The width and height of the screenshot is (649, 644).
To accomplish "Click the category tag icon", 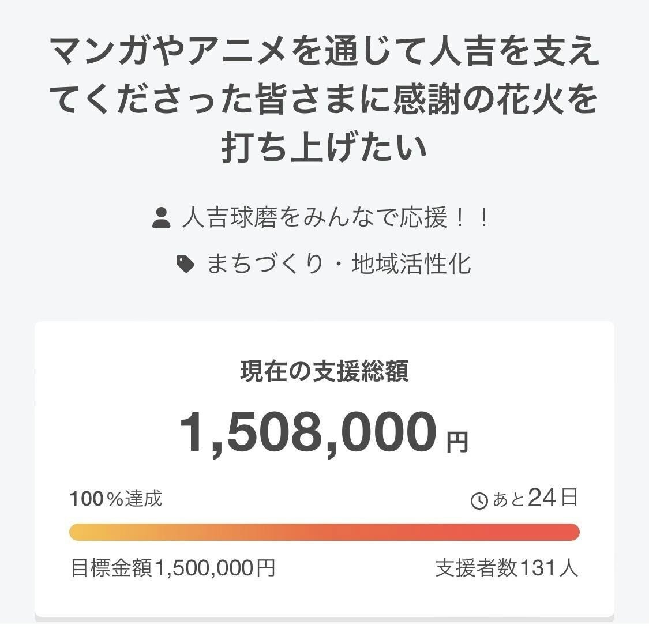I will pos(185,264).
